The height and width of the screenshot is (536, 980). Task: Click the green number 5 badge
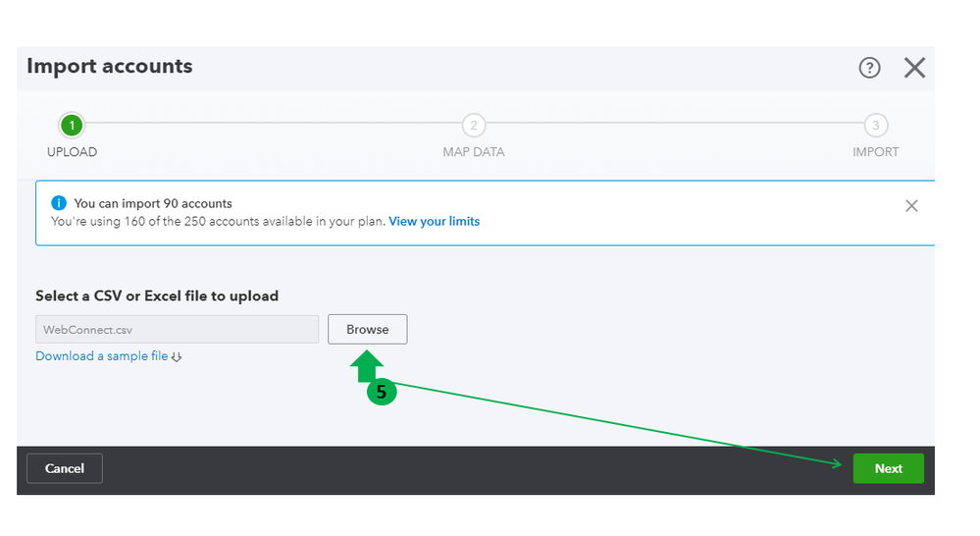pos(382,392)
